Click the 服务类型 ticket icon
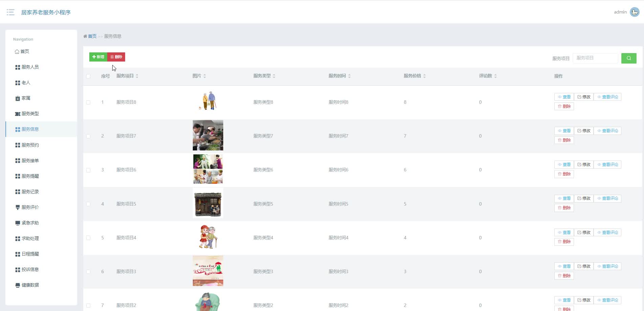The height and width of the screenshot is (311, 644). [x=18, y=114]
